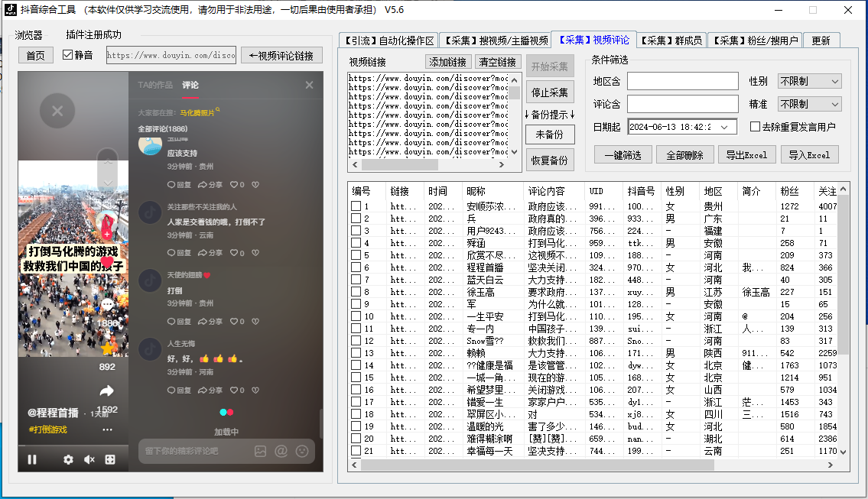The image size is (868, 499).
Task: Close the video with the round X icon
Action: (x=57, y=112)
